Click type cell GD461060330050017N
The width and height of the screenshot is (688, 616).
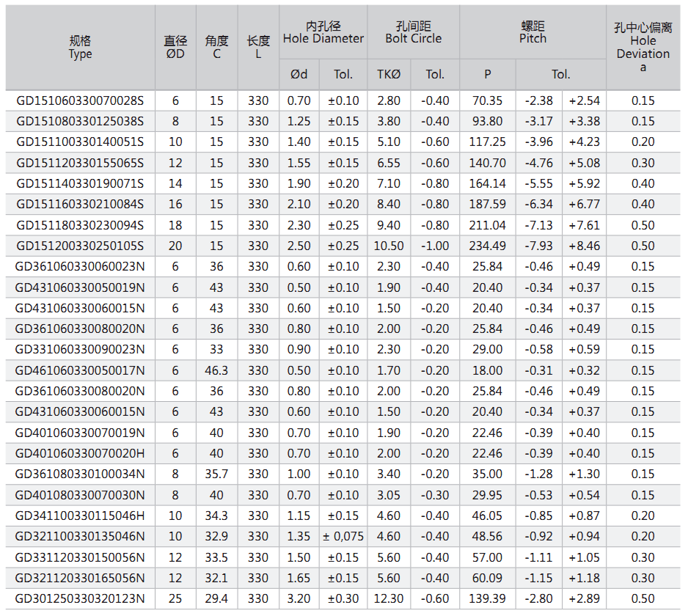pos(80,371)
